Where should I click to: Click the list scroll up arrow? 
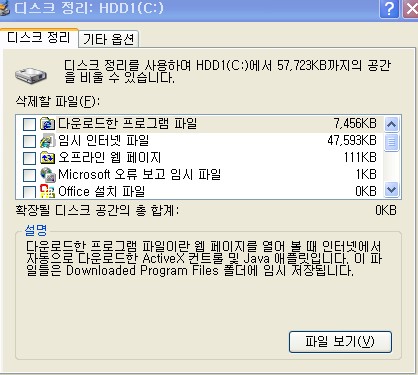tap(391, 124)
